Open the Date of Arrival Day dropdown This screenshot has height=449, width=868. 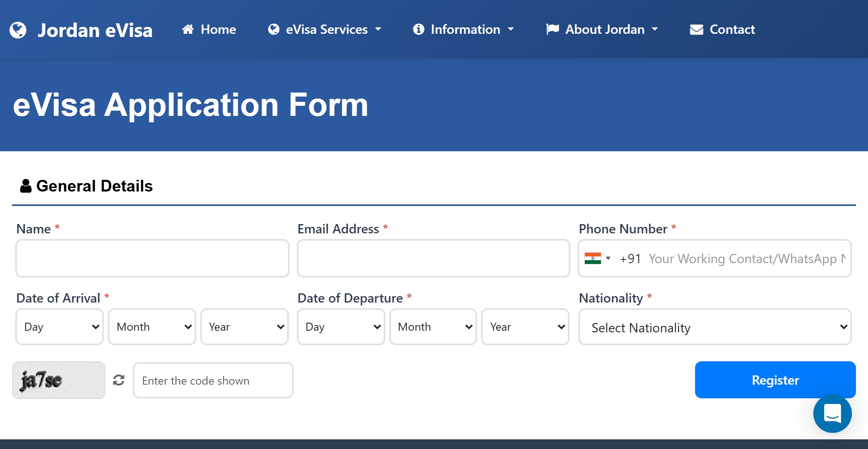pos(60,327)
